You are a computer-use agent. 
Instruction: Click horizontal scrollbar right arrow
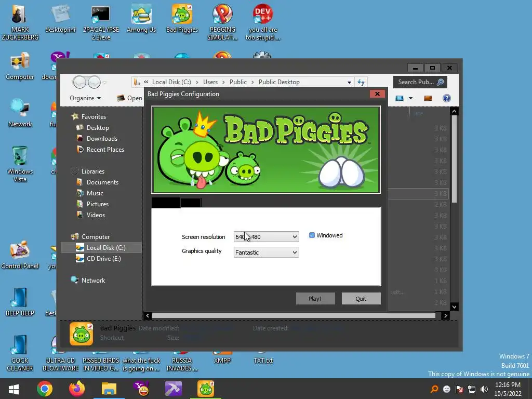(445, 315)
